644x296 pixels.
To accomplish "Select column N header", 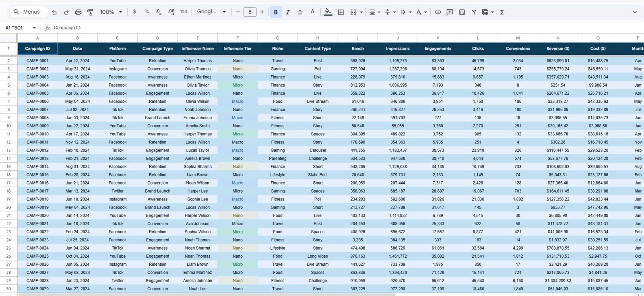I will point(558,38).
